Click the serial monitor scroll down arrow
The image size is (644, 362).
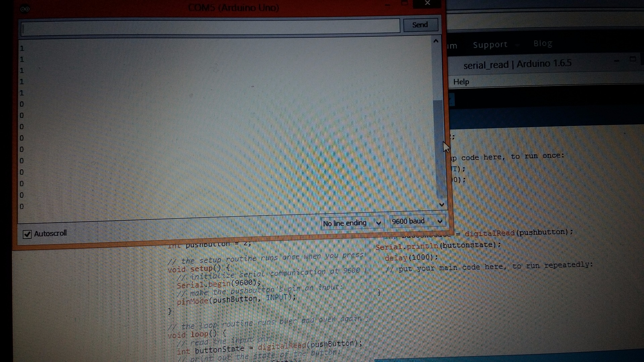441,204
